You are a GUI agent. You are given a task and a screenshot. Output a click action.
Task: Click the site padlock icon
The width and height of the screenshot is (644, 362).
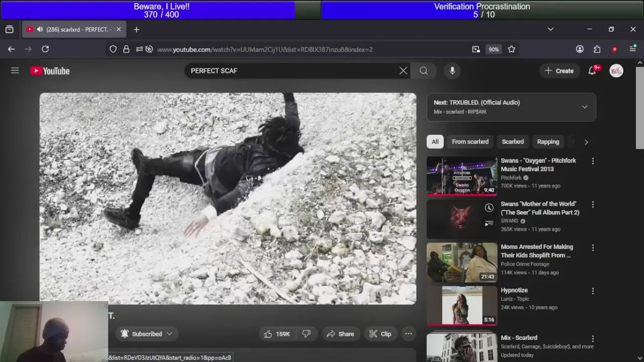126,49
